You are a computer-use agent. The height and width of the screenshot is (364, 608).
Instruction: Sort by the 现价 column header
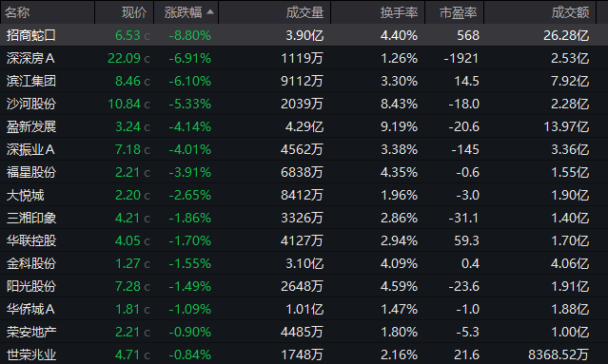click(134, 12)
